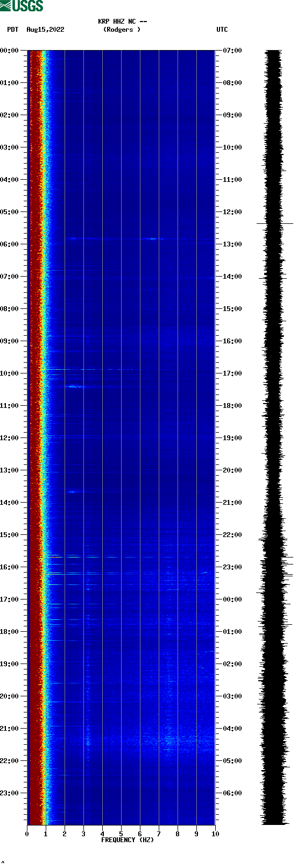Click the 16:00 UTC time label
The image size is (297, 868).
232,341
